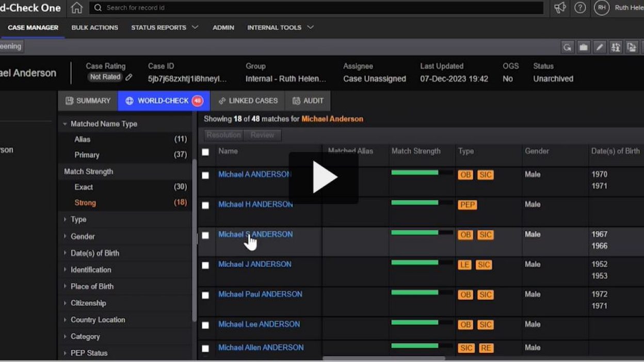Image resolution: width=644 pixels, height=362 pixels.
Task: Tick checkbox for Michael A ANDERSON
Action: tap(205, 175)
